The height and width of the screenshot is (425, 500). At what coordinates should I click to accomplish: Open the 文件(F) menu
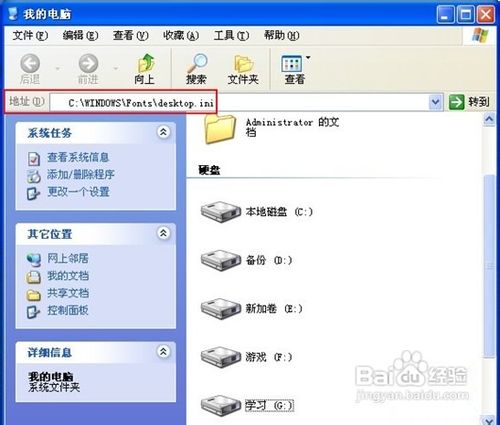coord(30,35)
